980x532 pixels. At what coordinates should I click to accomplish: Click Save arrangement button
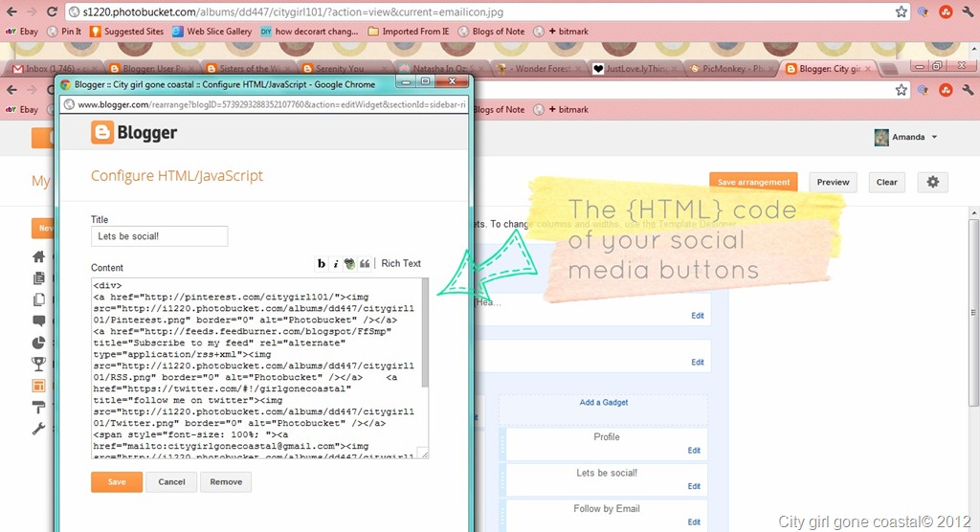tap(753, 182)
